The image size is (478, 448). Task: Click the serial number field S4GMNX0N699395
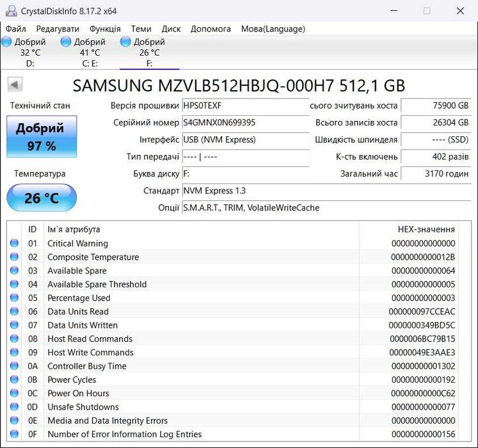coord(246,123)
